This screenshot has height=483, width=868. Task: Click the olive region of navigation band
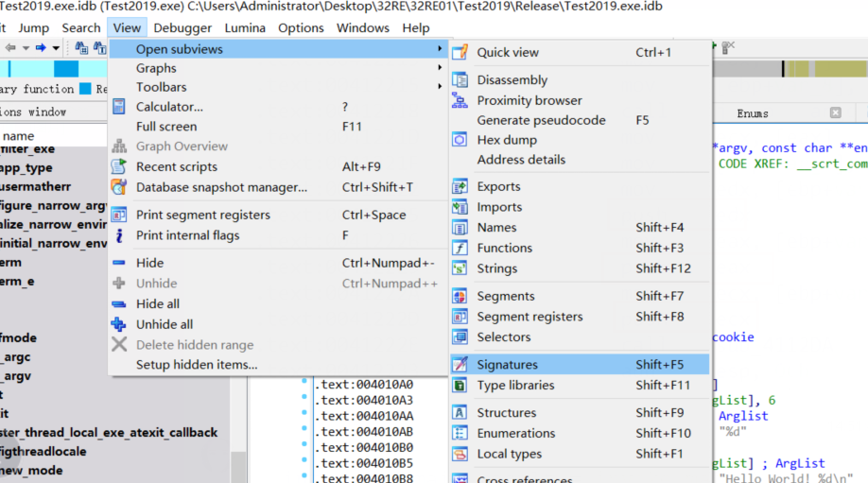pyautogui.click(x=840, y=69)
